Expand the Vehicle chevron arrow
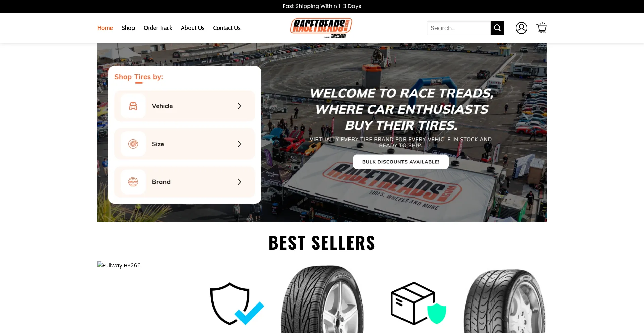The height and width of the screenshot is (333, 644). click(239, 106)
